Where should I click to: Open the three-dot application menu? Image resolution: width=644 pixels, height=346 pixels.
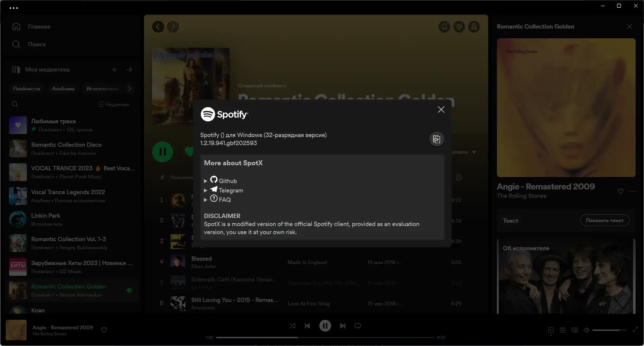(x=14, y=8)
